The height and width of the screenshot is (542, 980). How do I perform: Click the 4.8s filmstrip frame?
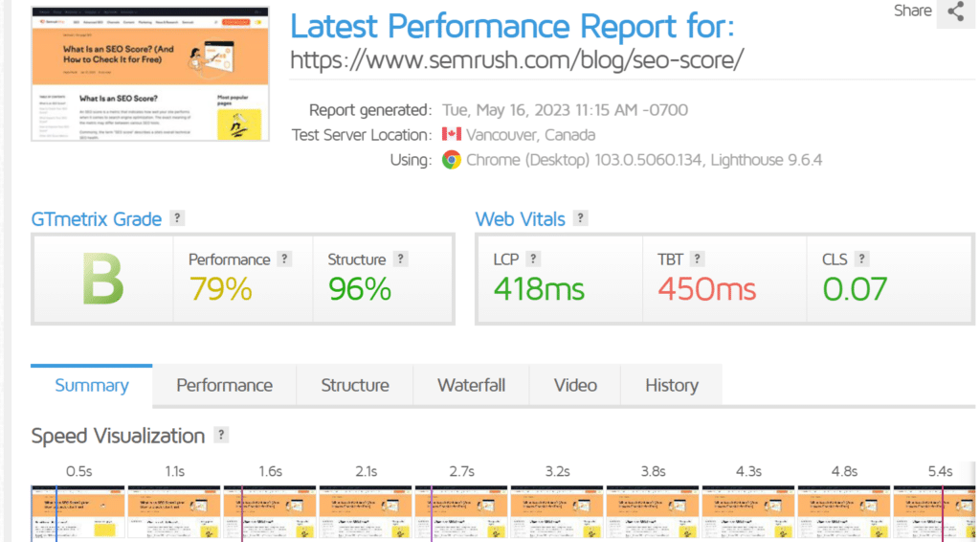click(844, 514)
